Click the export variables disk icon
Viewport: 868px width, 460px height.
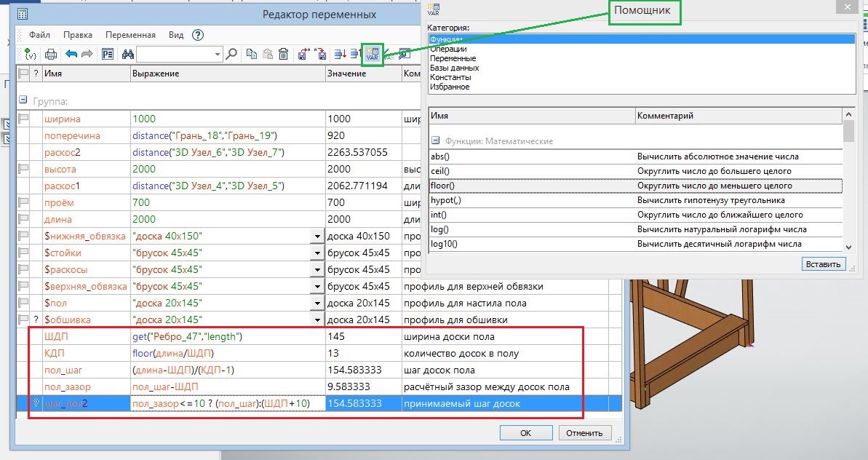pos(304,55)
